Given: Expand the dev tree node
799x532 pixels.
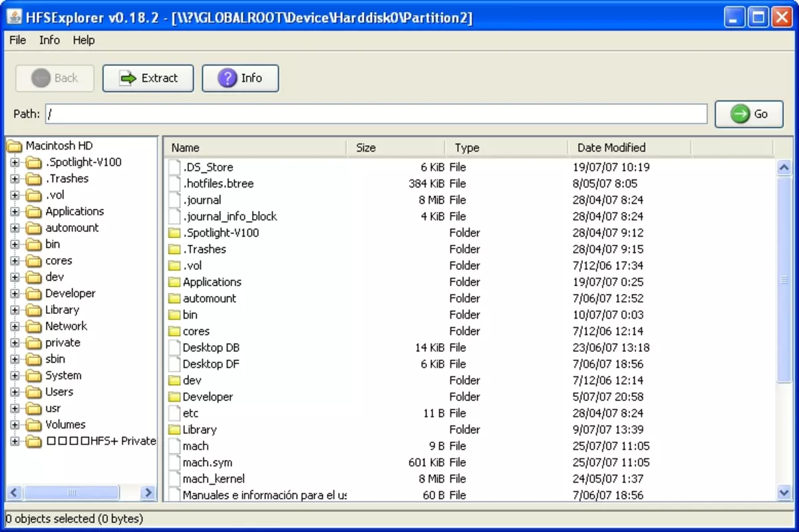Looking at the screenshot, I should [15, 277].
